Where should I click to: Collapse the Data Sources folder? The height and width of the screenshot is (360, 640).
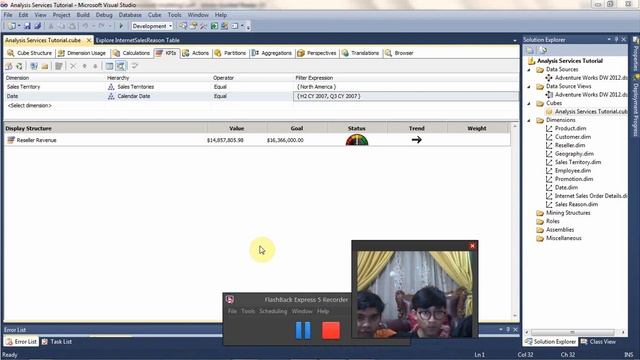[529, 70]
